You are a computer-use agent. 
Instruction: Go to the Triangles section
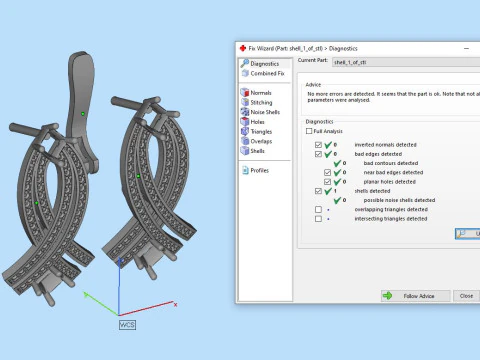coord(261,131)
